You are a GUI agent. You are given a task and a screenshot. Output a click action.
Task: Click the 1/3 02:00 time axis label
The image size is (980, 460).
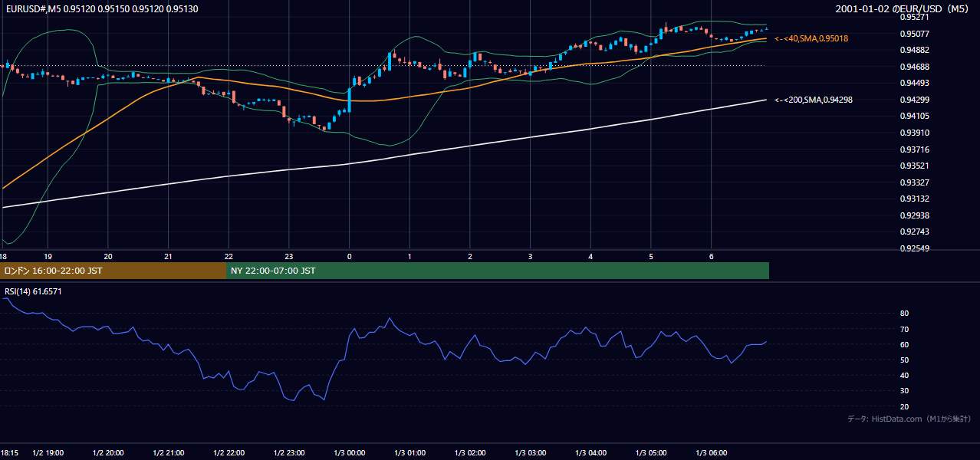pos(470,453)
